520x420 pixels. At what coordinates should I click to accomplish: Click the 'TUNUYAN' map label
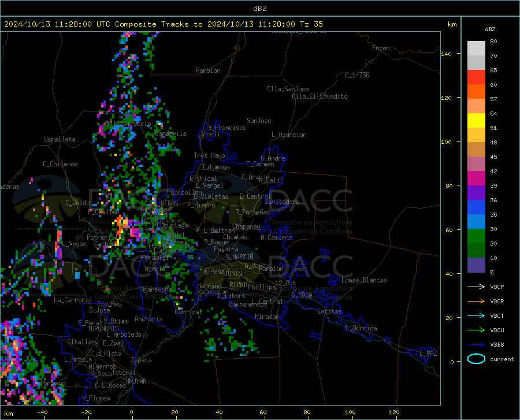134,381
